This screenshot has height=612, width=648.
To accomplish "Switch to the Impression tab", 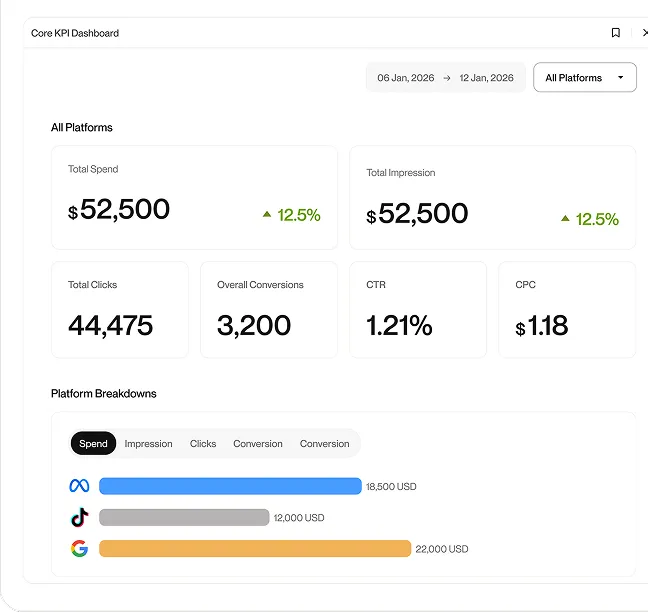I will point(148,443).
